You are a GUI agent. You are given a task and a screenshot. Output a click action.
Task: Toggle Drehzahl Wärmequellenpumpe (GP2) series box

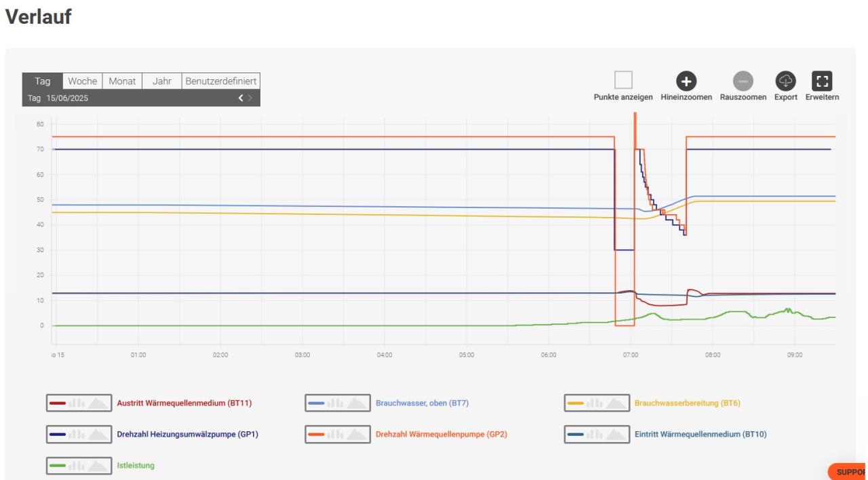tap(338, 434)
